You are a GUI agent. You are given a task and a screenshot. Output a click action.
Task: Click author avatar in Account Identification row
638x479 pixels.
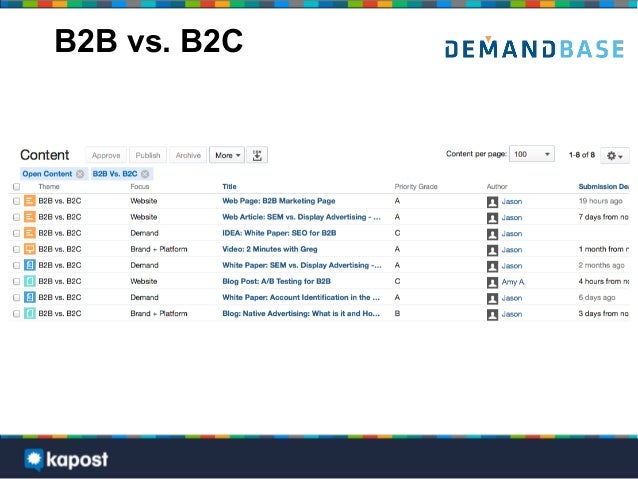[x=492, y=298]
